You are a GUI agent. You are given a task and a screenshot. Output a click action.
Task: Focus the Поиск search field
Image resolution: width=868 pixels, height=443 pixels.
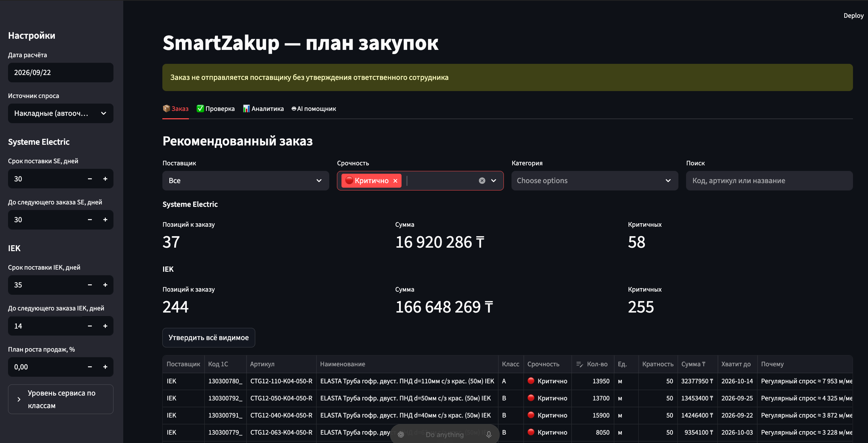pos(769,181)
